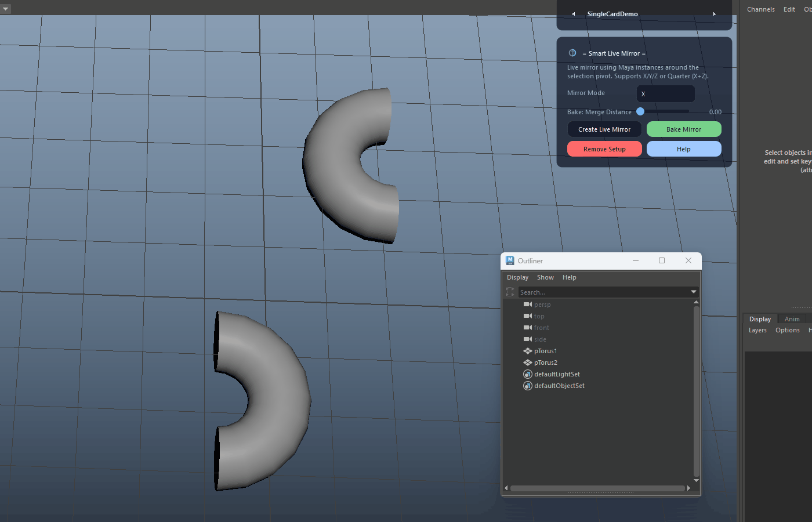The width and height of the screenshot is (812, 522).
Task: Click the blue Help button
Action: pos(684,149)
